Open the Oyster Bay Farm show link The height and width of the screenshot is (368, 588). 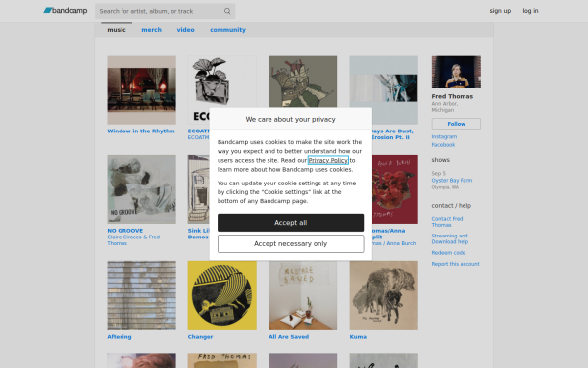(x=452, y=181)
